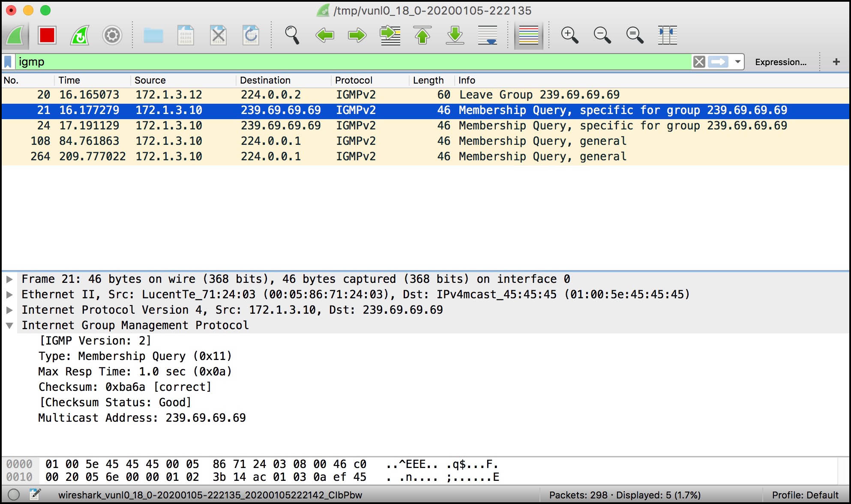Close this capture file icon
The height and width of the screenshot is (504, 851).
click(x=218, y=35)
